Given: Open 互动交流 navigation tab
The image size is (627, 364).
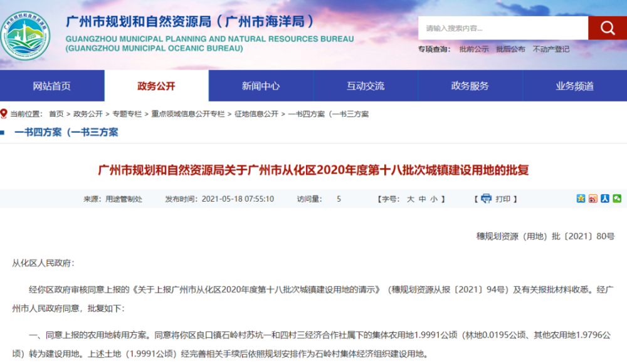Looking at the screenshot, I should [366, 86].
